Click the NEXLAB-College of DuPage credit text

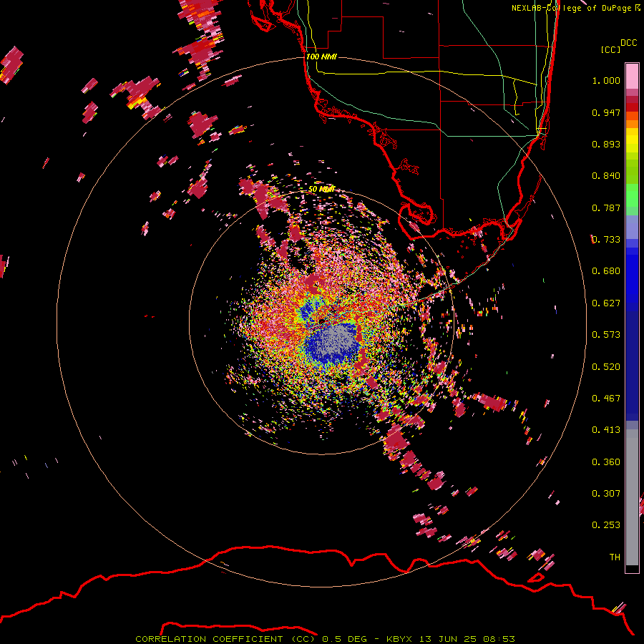click(x=571, y=8)
